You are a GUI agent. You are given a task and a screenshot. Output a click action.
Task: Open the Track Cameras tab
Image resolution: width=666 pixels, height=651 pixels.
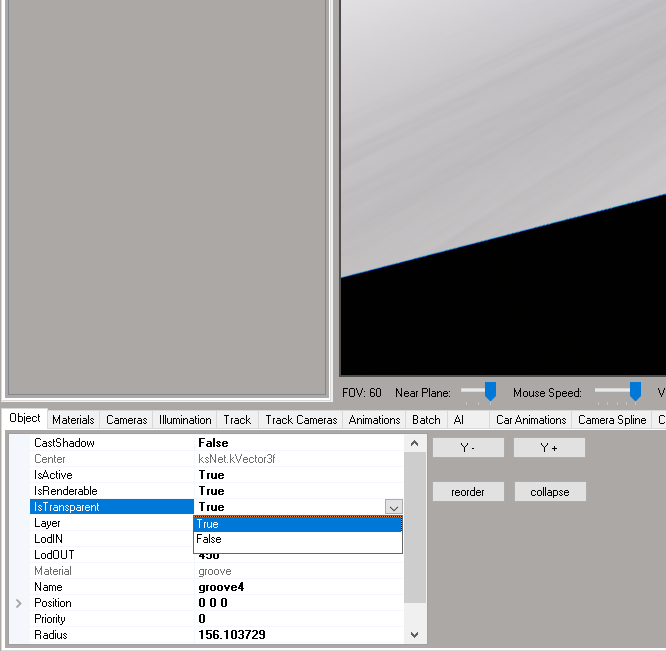pos(301,420)
